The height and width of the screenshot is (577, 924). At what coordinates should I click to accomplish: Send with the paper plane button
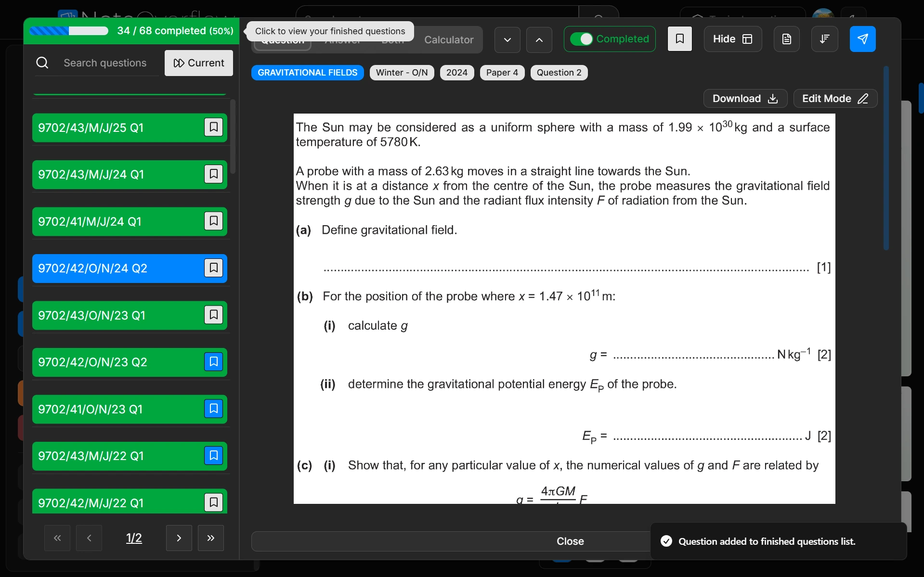click(862, 39)
